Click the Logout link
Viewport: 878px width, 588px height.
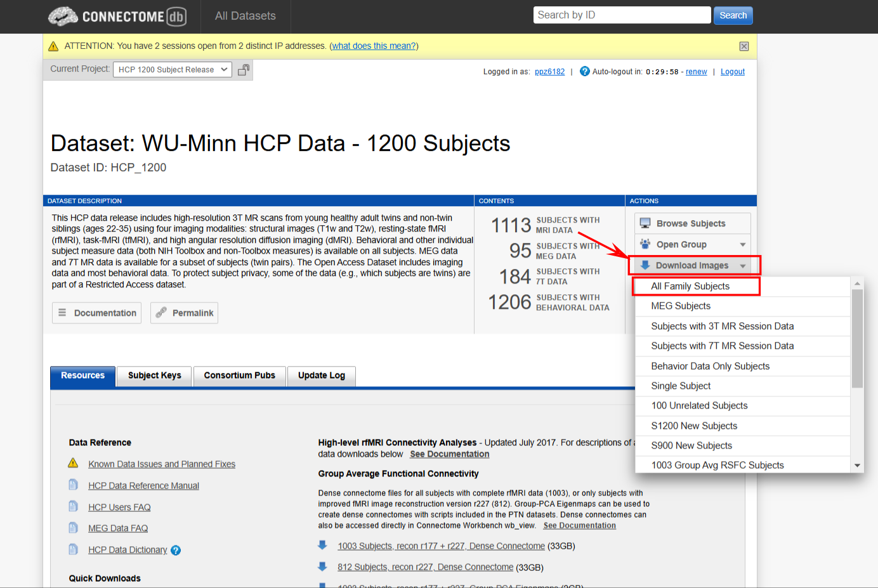click(x=733, y=72)
